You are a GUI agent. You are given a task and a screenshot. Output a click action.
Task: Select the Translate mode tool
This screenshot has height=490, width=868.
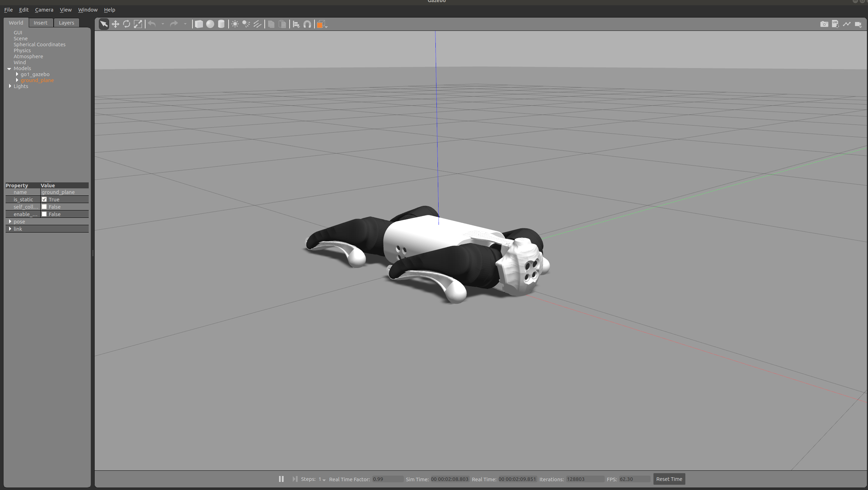tap(115, 24)
